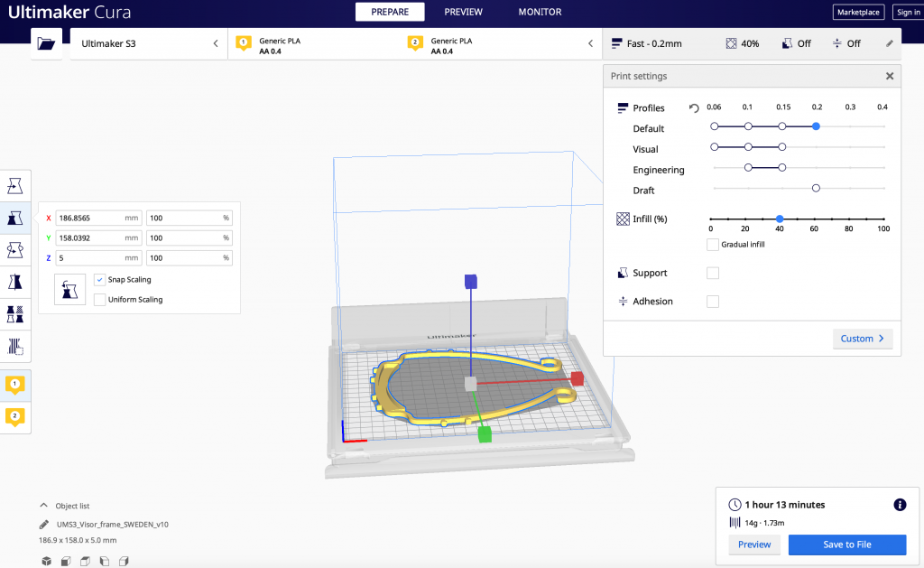The image size is (924, 568).
Task: Reset the model scale with the reset icon
Action: coord(69,290)
